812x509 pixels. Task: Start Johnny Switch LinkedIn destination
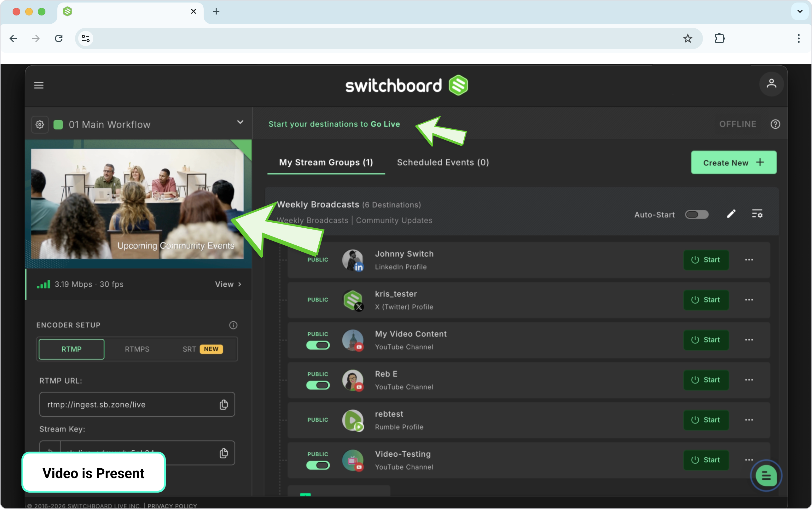click(x=706, y=260)
